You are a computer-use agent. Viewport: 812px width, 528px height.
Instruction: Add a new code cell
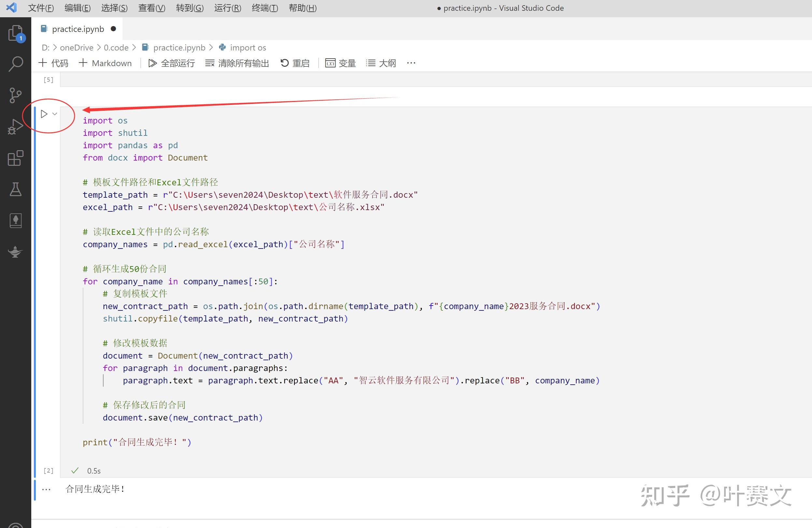[53, 63]
